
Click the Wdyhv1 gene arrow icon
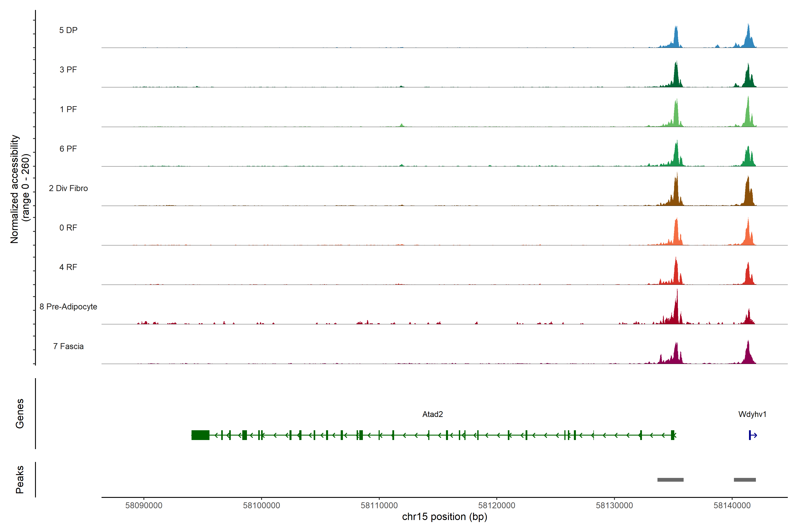(753, 435)
